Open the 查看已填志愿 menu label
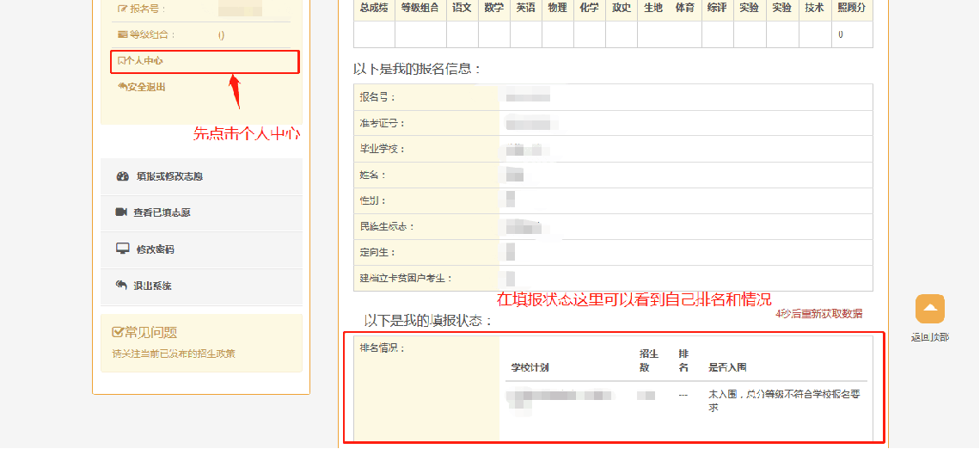The image size is (980, 449). (x=162, y=212)
